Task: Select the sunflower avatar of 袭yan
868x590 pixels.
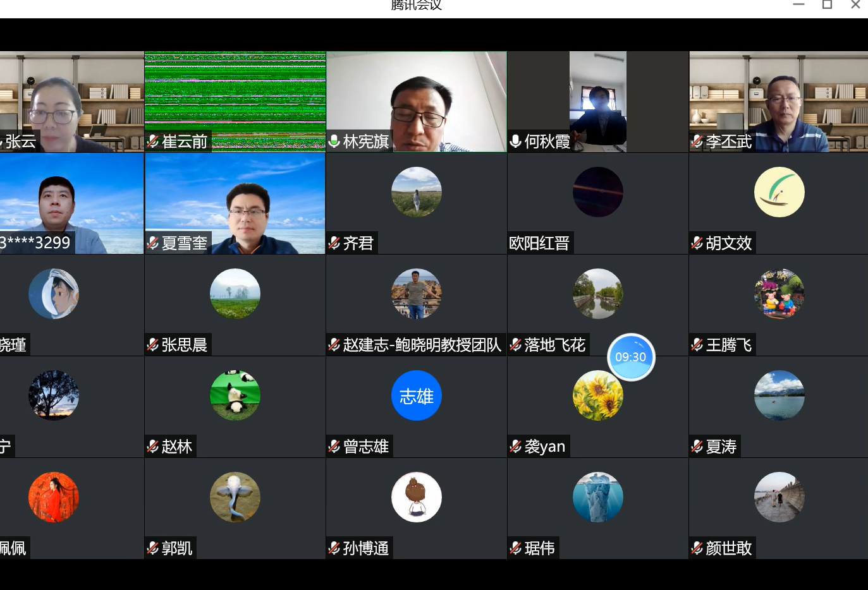Action: click(x=597, y=396)
